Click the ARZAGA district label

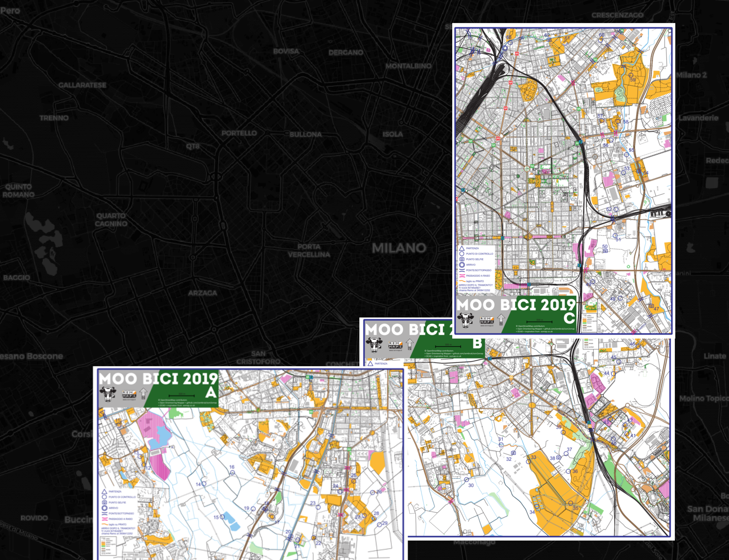point(202,293)
